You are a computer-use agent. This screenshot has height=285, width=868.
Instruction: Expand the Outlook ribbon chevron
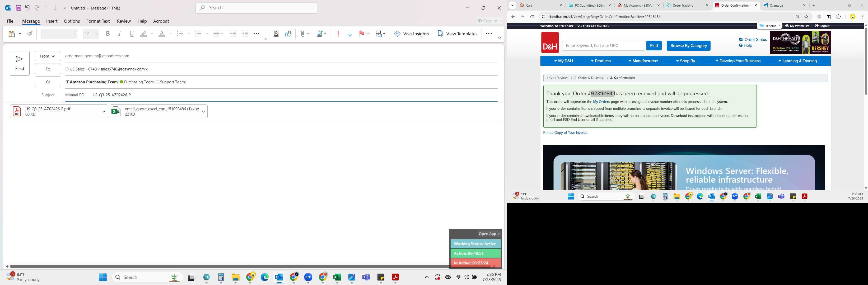point(499,38)
